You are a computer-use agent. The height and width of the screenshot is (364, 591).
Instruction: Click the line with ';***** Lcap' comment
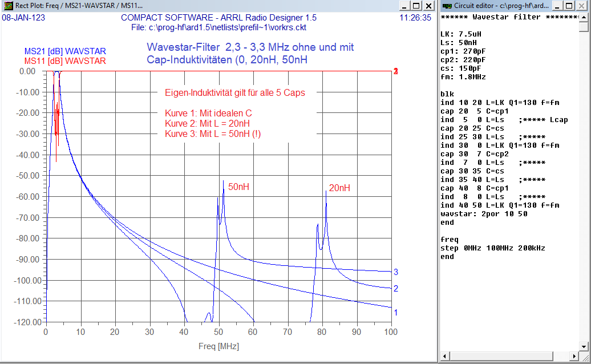[504, 120]
